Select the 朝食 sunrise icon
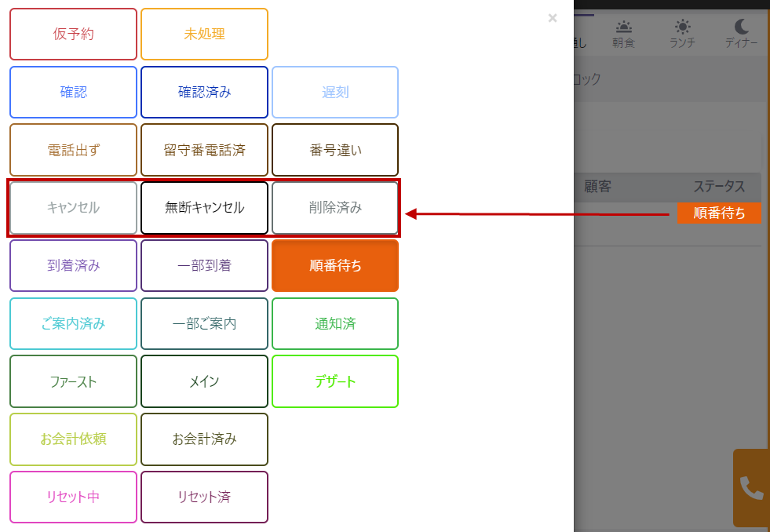The image size is (770, 532). [x=624, y=27]
